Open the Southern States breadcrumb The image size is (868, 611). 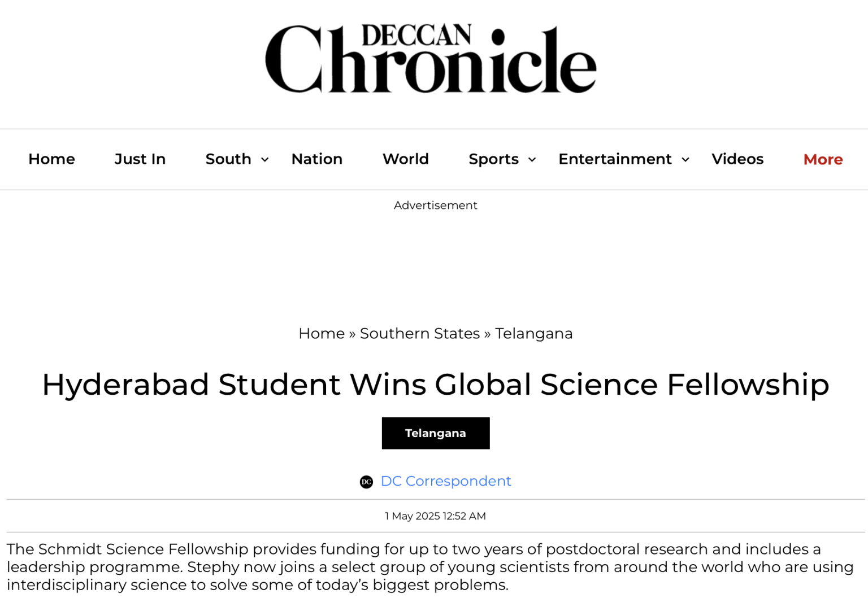(x=420, y=333)
